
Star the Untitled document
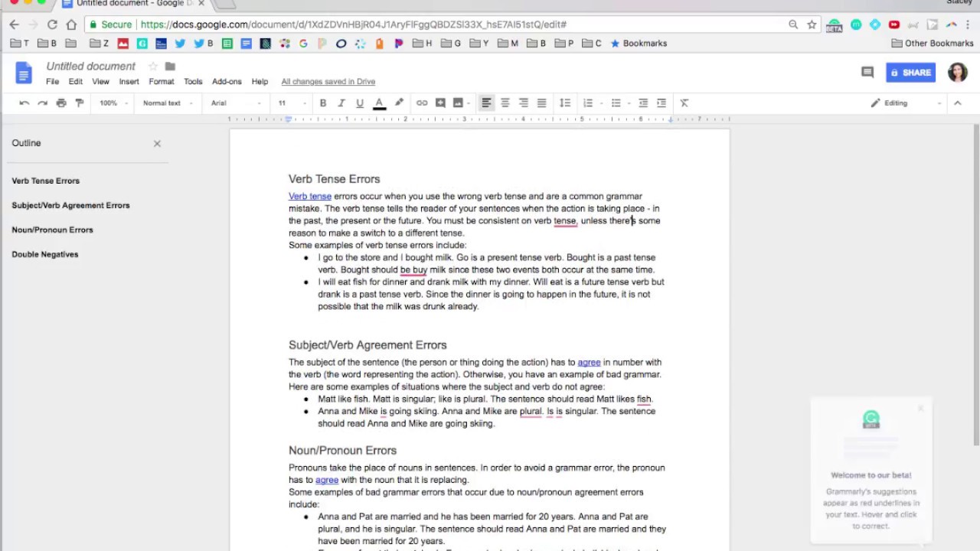click(152, 67)
